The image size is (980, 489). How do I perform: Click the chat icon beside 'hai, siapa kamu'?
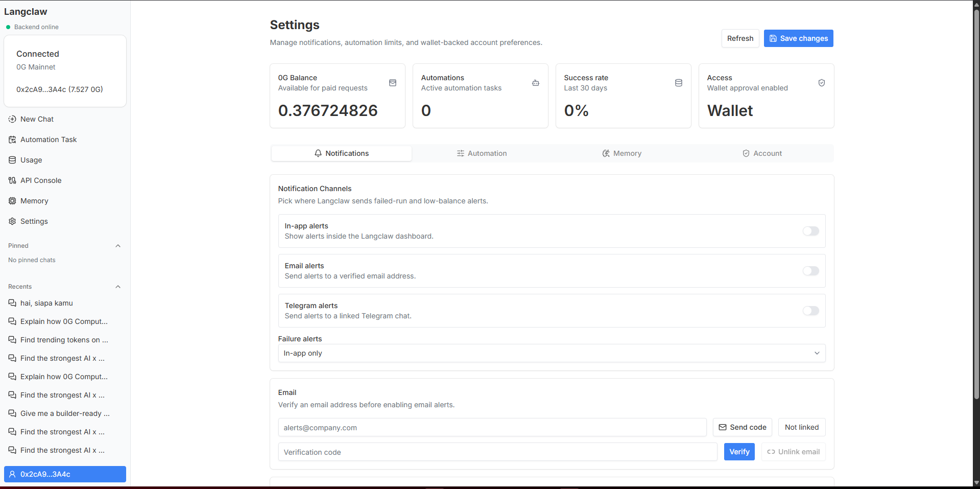click(x=12, y=303)
